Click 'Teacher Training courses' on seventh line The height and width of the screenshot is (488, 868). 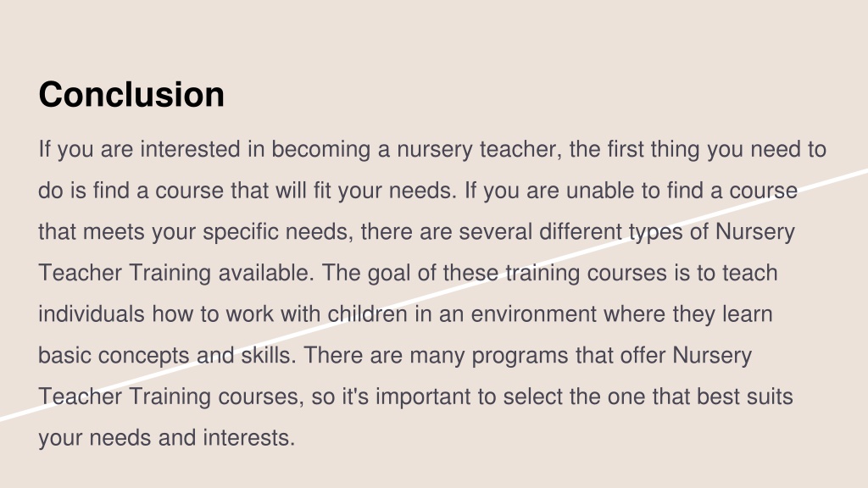(x=171, y=396)
